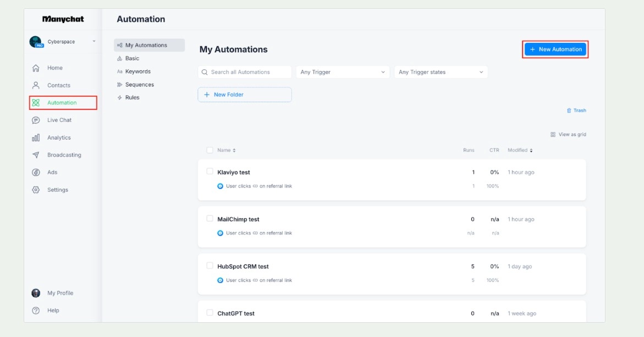This screenshot has width=644, height=337.
Task: Open the Any Trigger states dropdown
Action: tap(441, 72)
